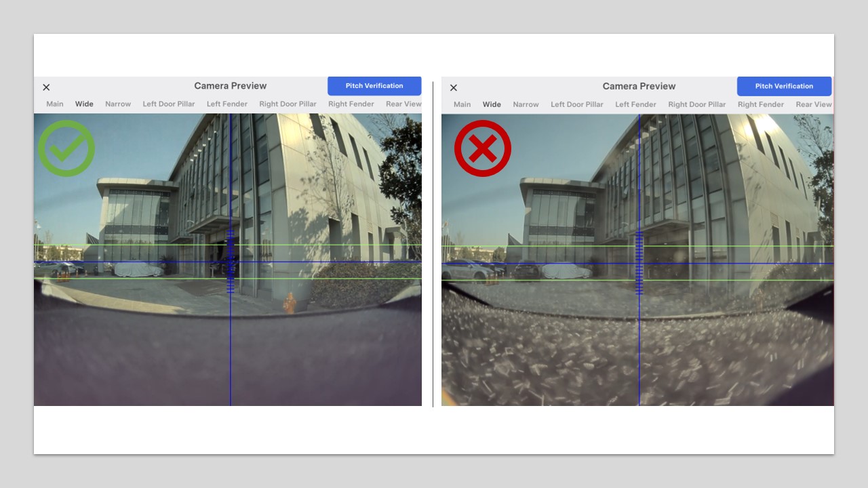Close the camera preview marked with red X

click(x=454, y=88)
